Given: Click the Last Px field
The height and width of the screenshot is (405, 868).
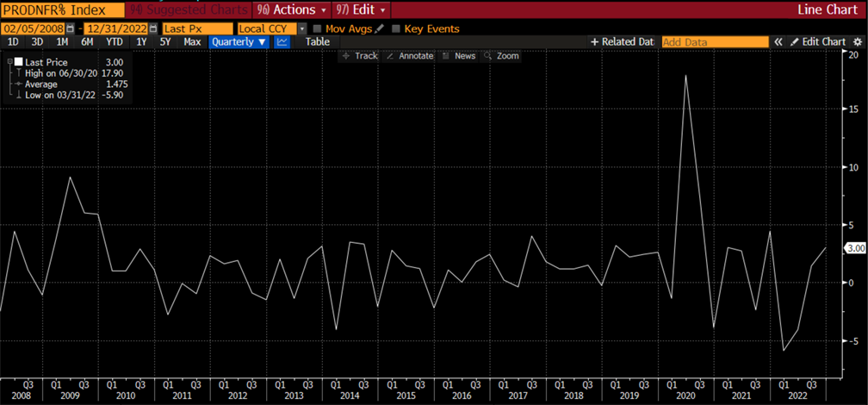Looking at the screenshot, I should coord(198,28).
